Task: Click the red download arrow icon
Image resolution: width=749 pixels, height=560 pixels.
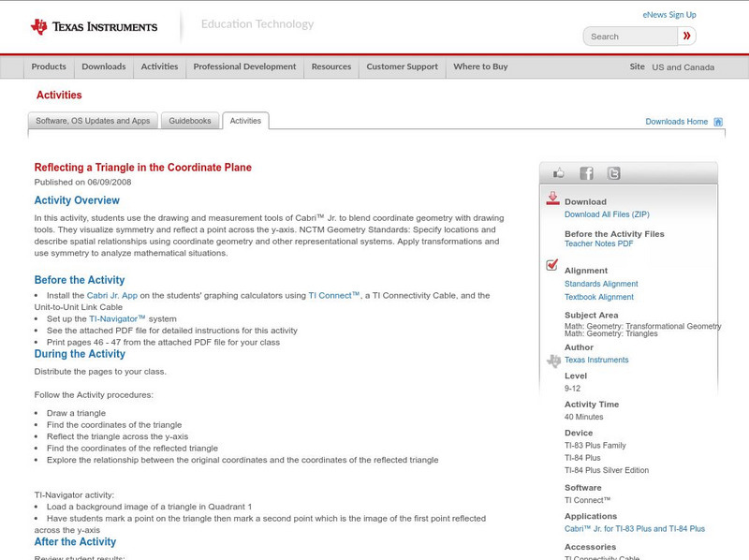Action: point(552,199)
